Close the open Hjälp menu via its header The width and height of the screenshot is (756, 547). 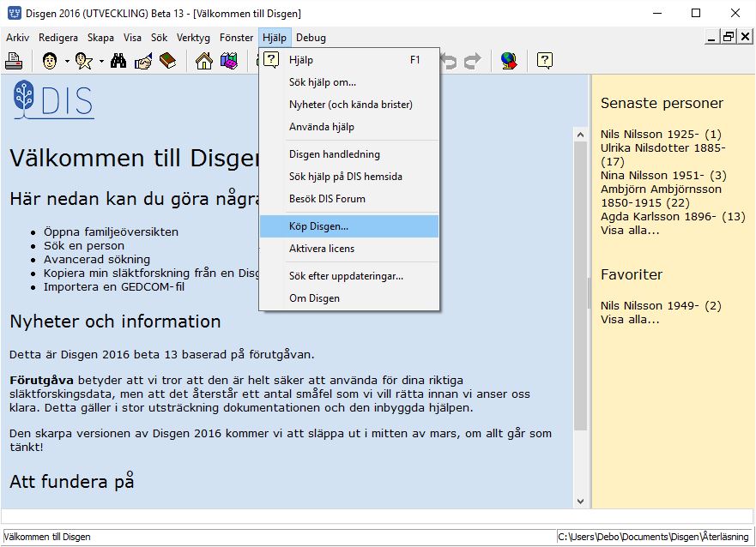tap(275, 38)
